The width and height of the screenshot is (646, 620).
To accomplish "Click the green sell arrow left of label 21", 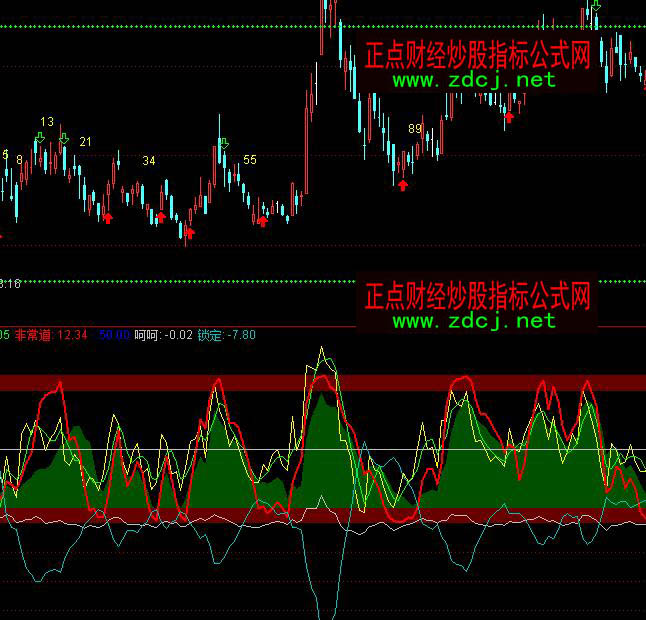I will pyautogui.click(x=64, y=139).
